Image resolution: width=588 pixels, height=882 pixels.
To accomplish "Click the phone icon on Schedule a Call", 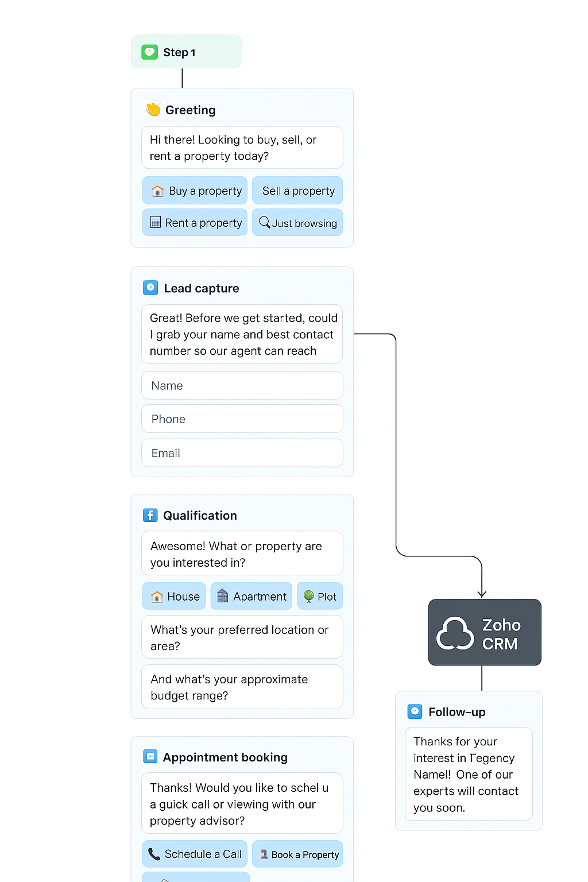I will (x=154, y=854).
